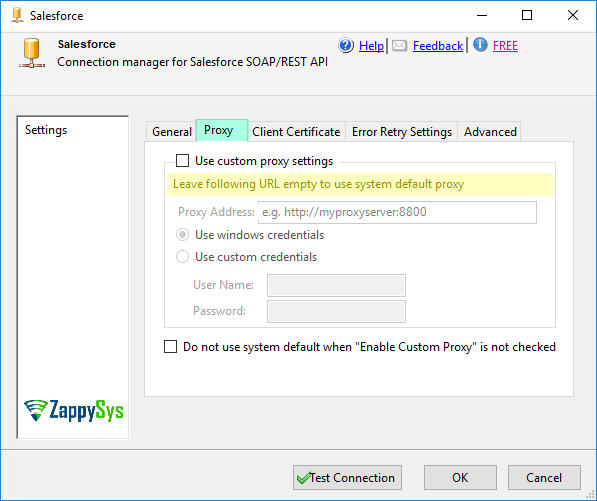The image size is (597, 501).
Task: Click 'Connection manager for Salesforce SOAP/REST API' text
Action: [193, 62]
